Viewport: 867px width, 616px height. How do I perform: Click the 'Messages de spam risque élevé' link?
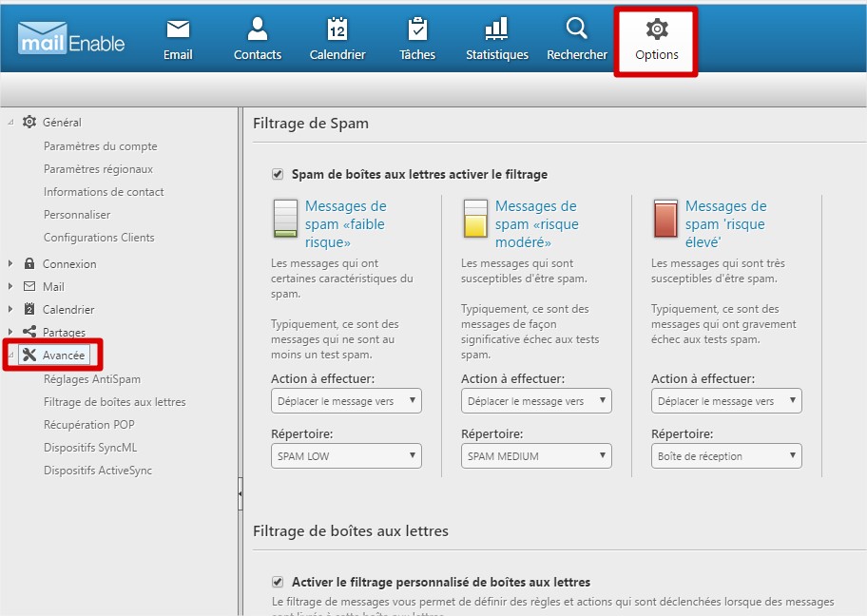tap(725, 224)
